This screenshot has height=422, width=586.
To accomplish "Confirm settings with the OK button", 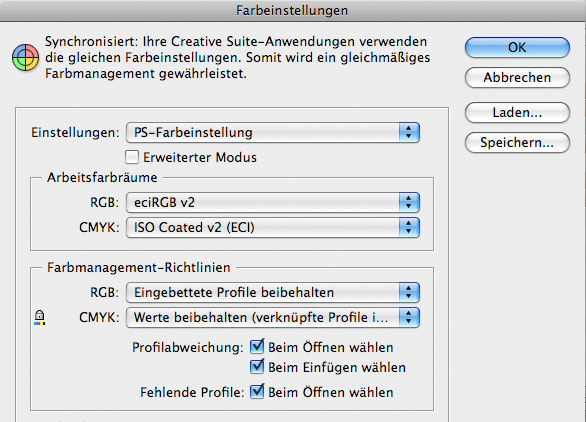I will pos(517,47).
